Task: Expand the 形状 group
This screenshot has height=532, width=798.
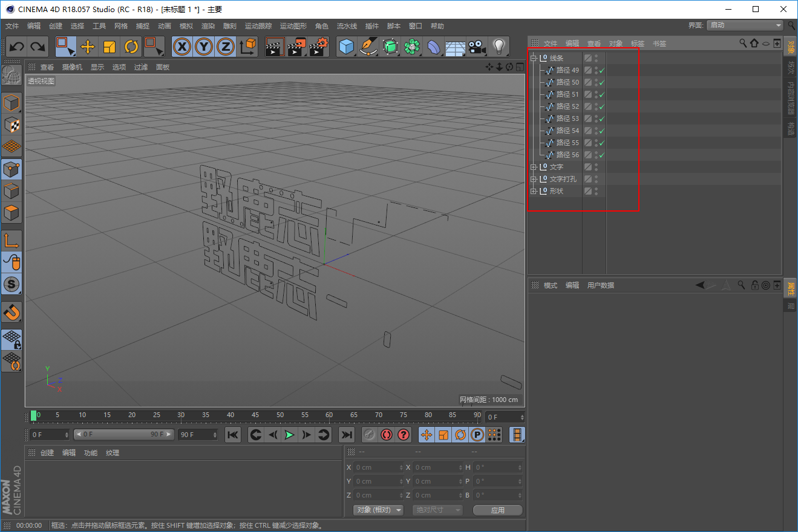Action: 534,191
